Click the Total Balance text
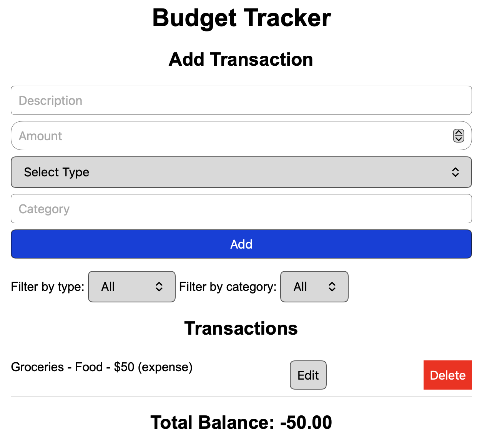This screenshot has height=448, width=482. [x=242, y=421]
